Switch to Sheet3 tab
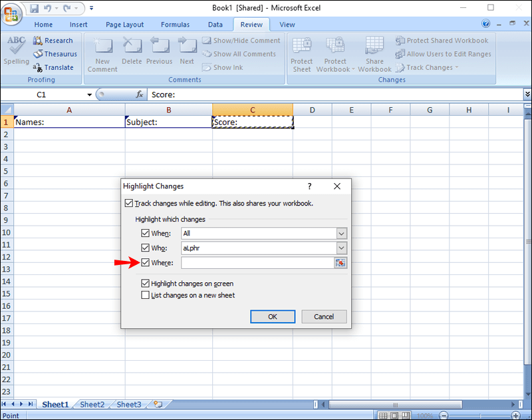The height and width of the screenshot is (420, 532). (129, 405)
